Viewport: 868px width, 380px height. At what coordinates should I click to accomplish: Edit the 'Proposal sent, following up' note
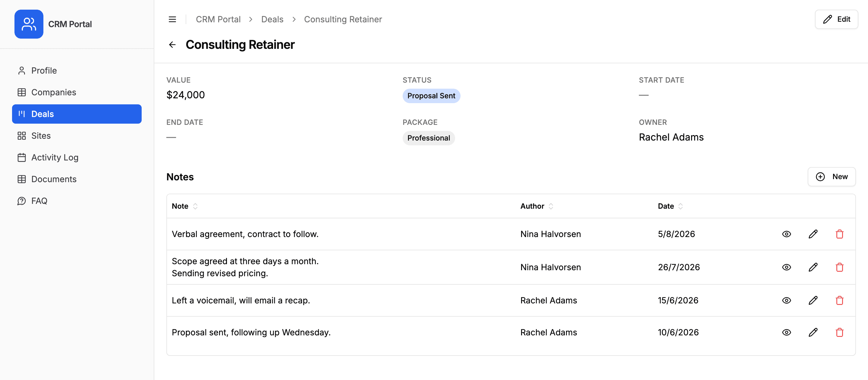tap(813, 332)
